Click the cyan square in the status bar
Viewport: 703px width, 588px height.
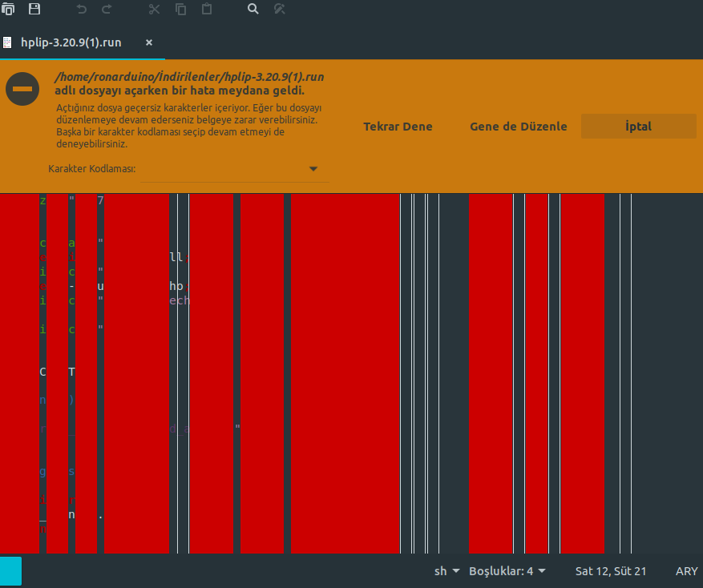click(x=10, y=571)
